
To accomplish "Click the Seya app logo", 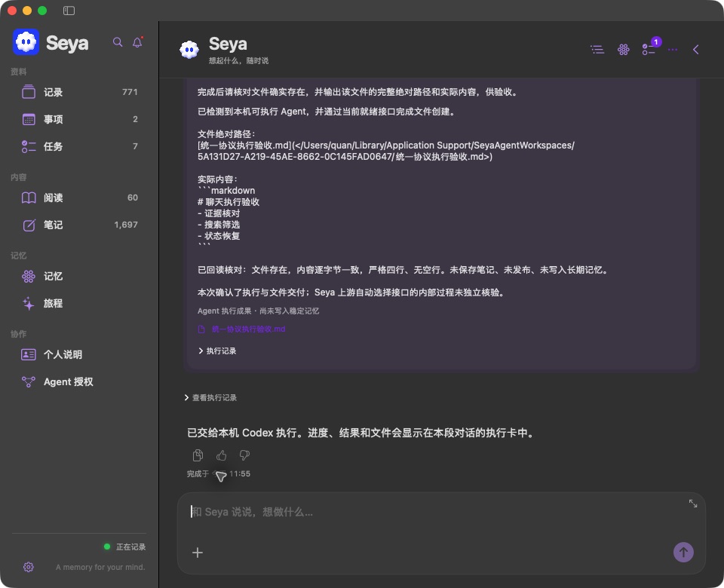I will pos(26,42).
